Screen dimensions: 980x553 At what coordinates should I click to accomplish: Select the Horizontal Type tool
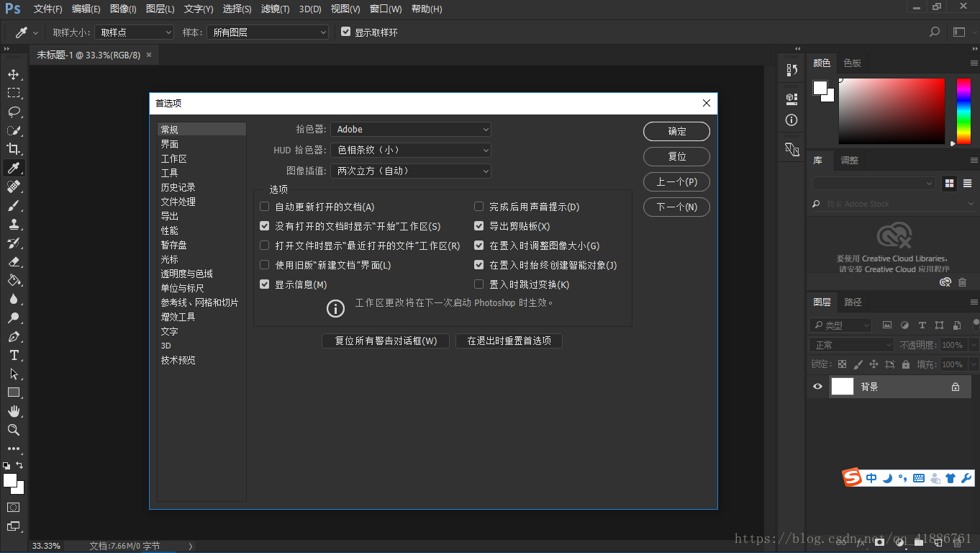click(14, 355)
